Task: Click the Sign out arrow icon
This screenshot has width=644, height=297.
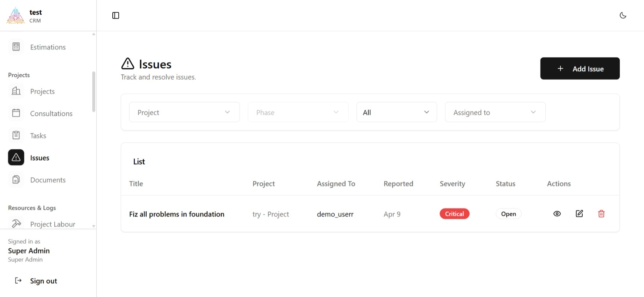Action: 18,281
